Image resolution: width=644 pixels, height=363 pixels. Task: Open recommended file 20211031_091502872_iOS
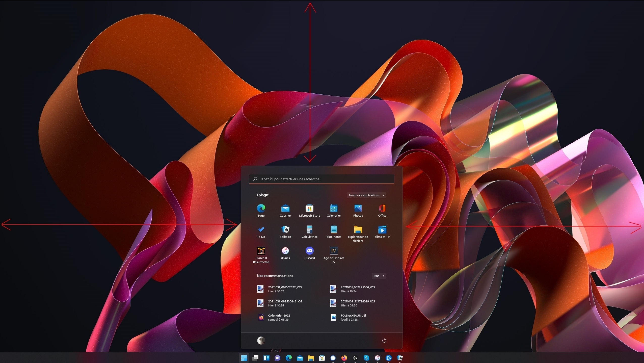tap(285, 289)
